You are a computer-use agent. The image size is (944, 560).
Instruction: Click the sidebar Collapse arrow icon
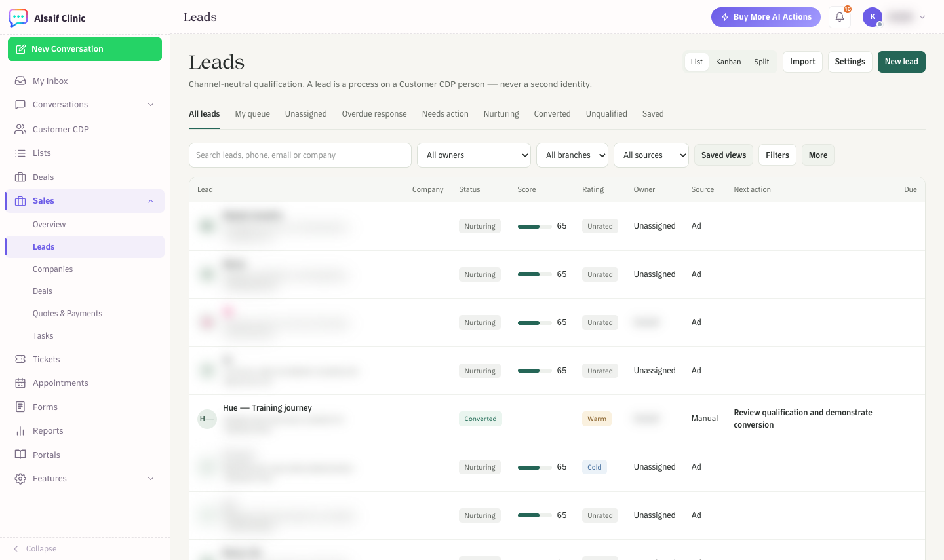pyautogui.click(x=16, y=549)
